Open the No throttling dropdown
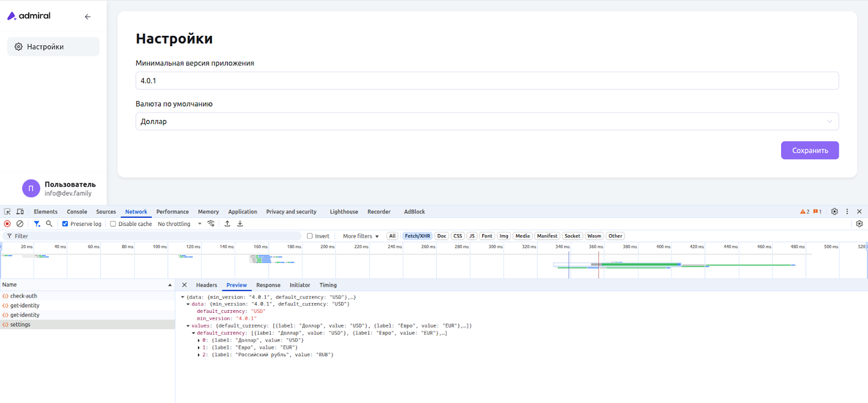 point(180,224)
